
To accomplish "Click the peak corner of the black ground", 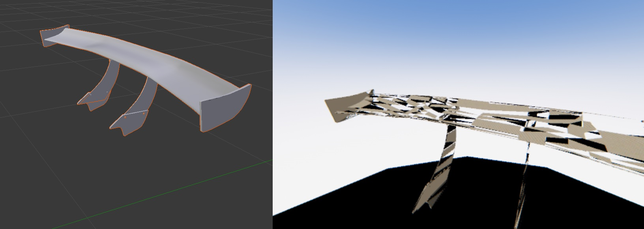I will (x=468, y=157).
